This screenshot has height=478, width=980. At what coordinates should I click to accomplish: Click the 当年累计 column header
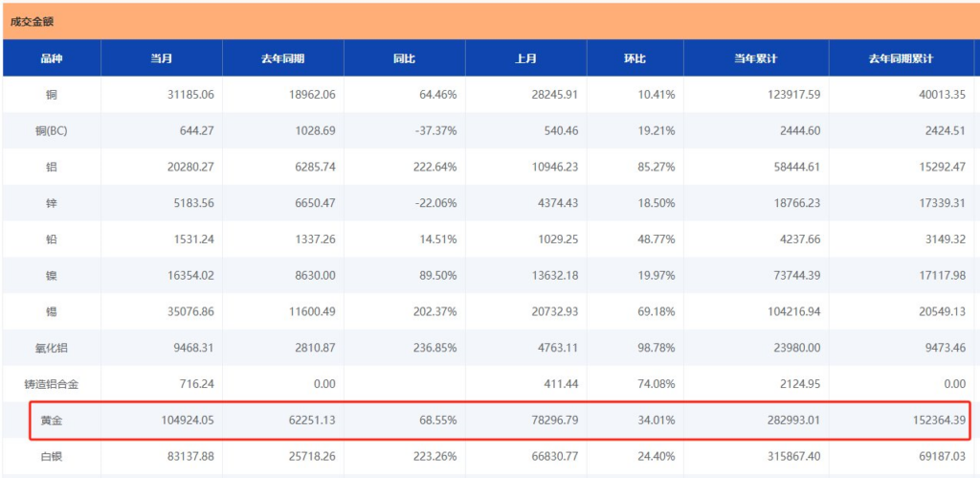click(756, 58)
